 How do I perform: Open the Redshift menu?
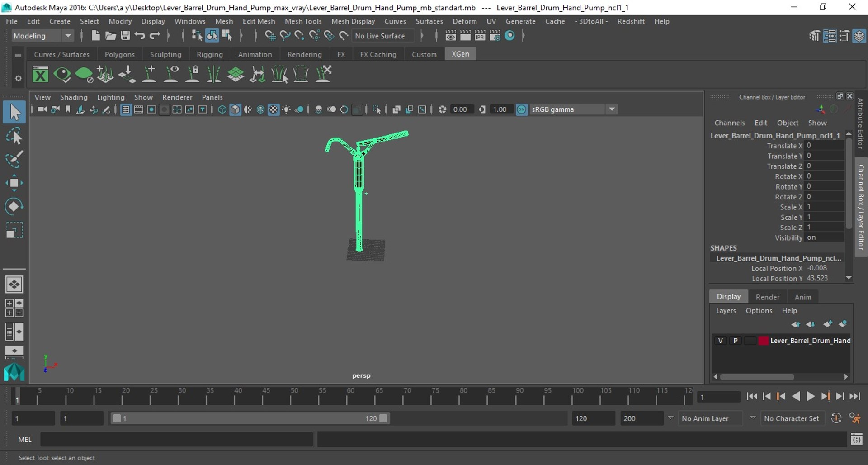click(x=631, y=21)
